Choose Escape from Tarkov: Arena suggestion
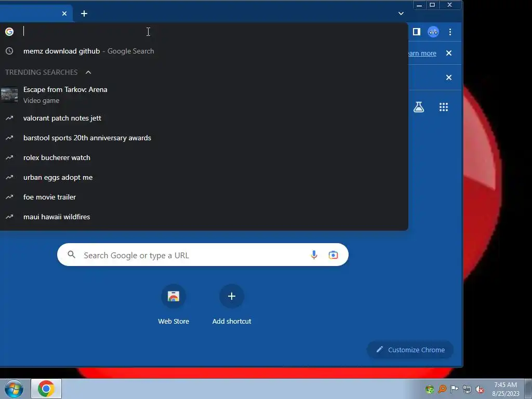532x399 pixels. tap(204, 95)
